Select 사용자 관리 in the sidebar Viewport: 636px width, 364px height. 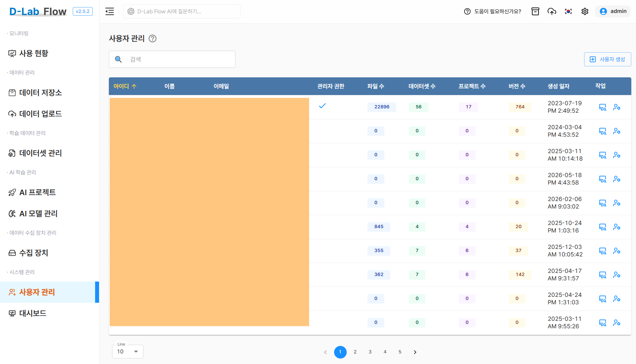pyautogui.click(x=50, y=292)
